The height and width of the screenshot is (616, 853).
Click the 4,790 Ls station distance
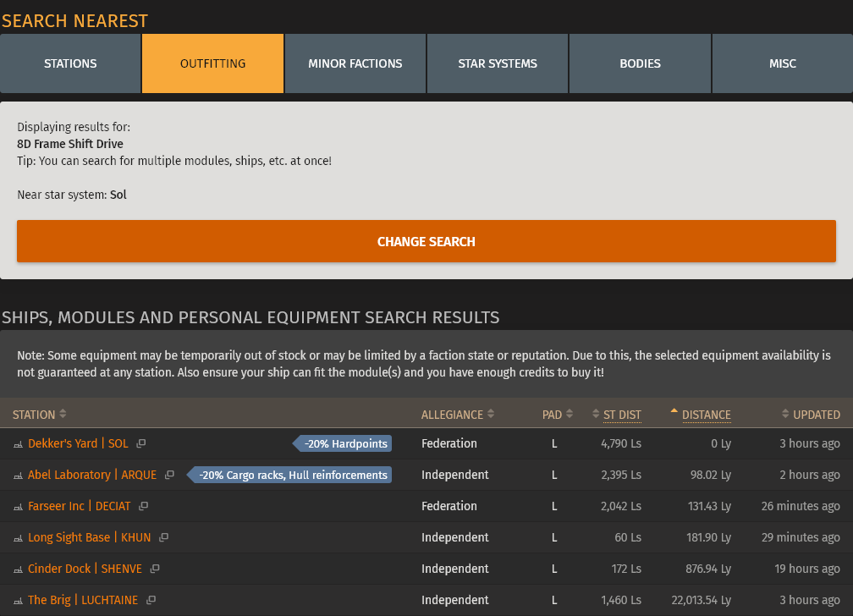621,443
